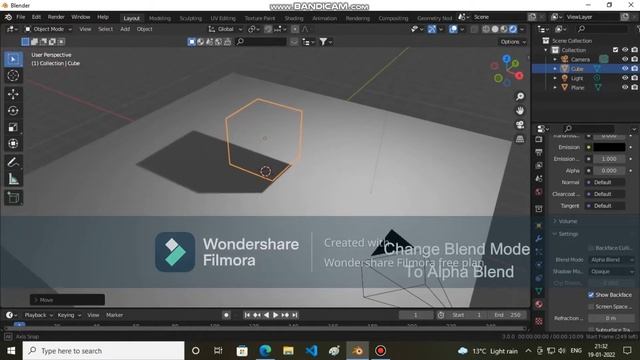640x360 pixels.
Task: Jump to the timeline end frame button
Action: point(295,315)
